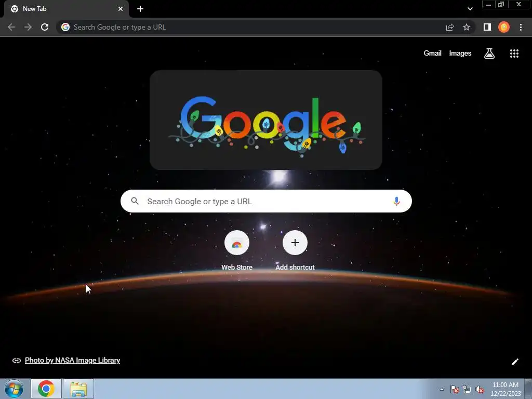This screenshot has width=532, height=399.
Task: Customize this page with pencil icon
Action: pos(515,362)
